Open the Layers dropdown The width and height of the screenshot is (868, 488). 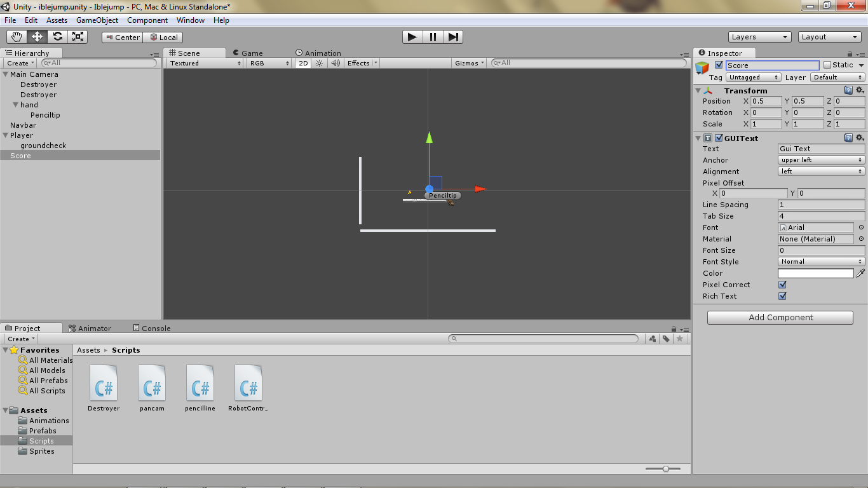pos(760,37)
